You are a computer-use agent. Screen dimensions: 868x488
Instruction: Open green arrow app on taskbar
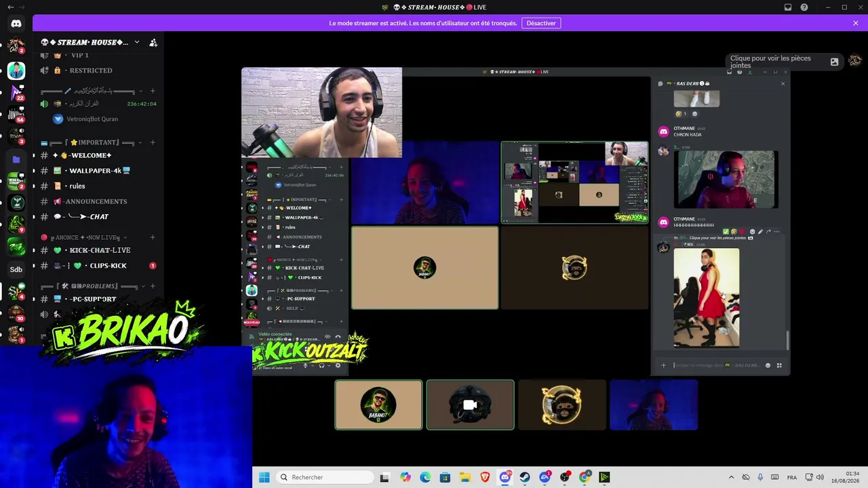pyautogui.click(x=604, y=477)
